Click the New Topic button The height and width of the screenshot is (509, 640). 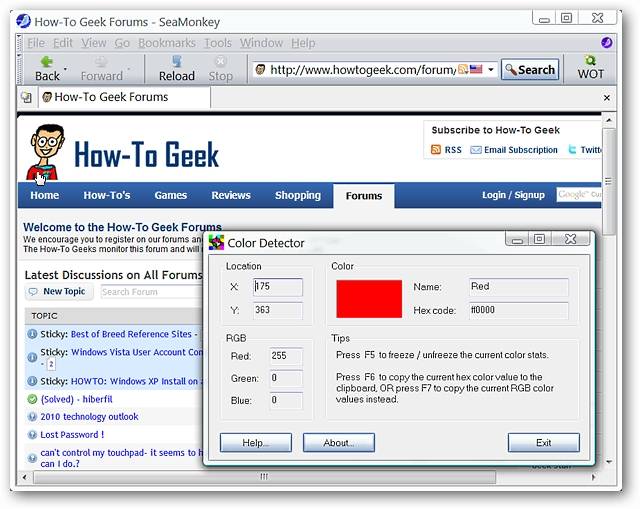59,291
